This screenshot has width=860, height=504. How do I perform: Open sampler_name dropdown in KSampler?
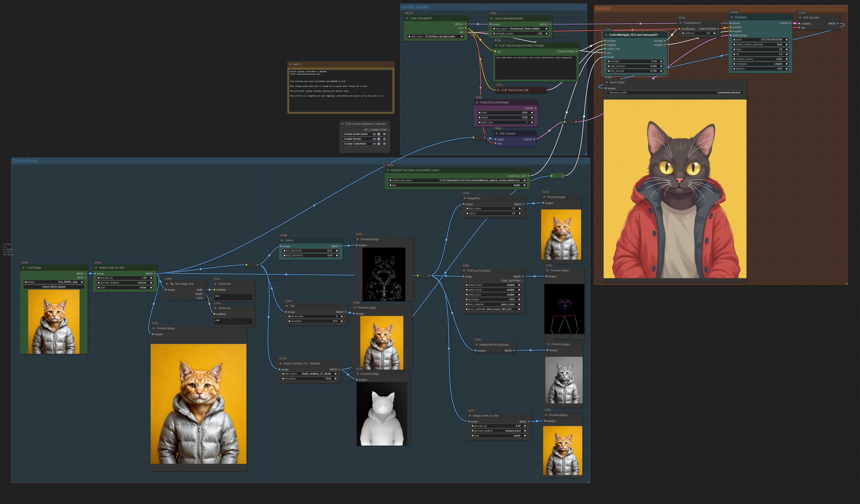(760, 59)
